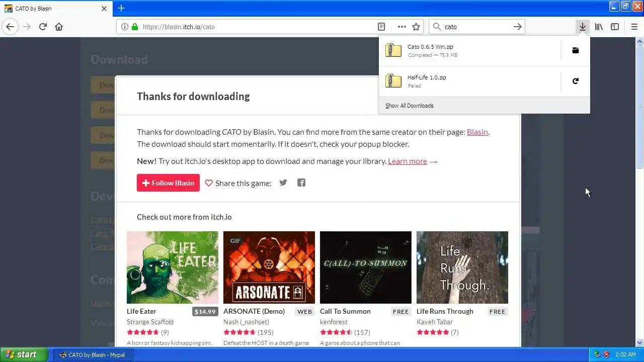Screen dimensions: 644x362
Task: Click the Half-Life 1.0.zip download entry
Action: click(x=469, y=81)
